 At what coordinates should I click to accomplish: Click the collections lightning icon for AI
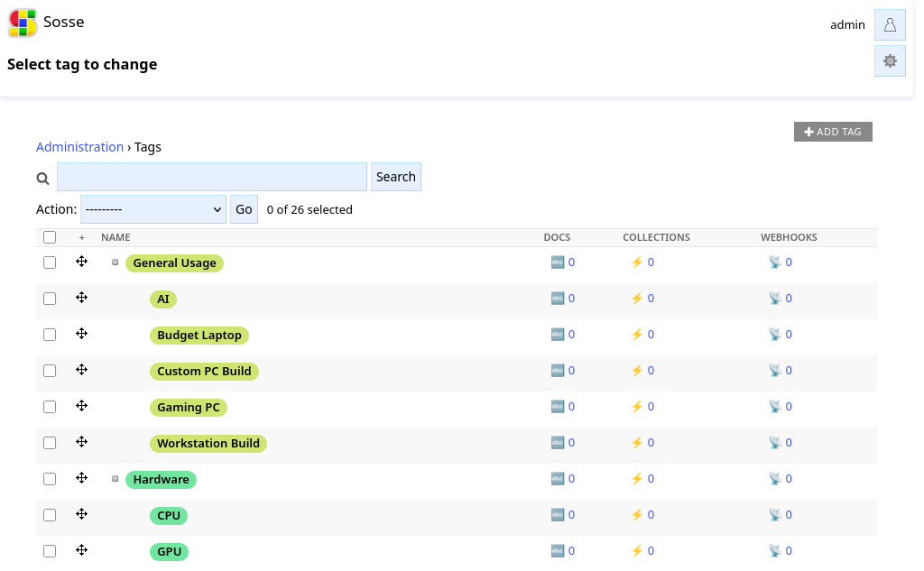pyautogui.click(x=637, y=299)
